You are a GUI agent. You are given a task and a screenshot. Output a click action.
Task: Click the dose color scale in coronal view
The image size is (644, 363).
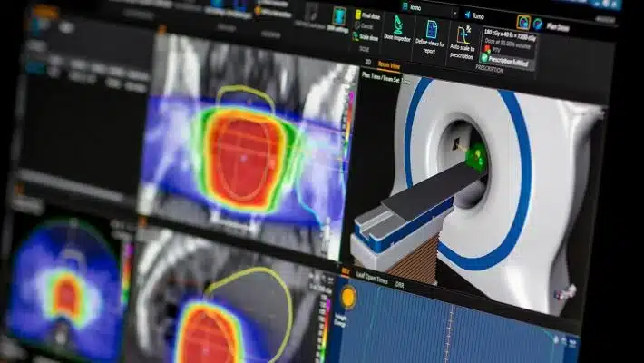coord(347,123)
